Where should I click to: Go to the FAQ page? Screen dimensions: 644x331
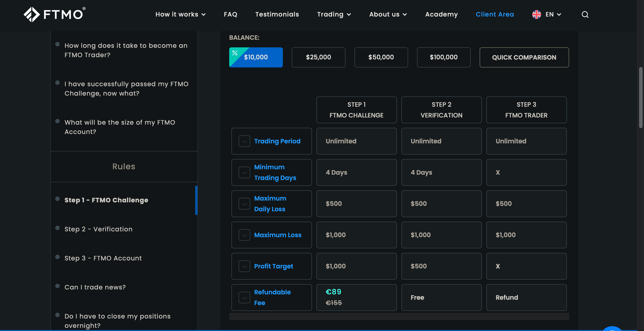click(x=231, y=15)
